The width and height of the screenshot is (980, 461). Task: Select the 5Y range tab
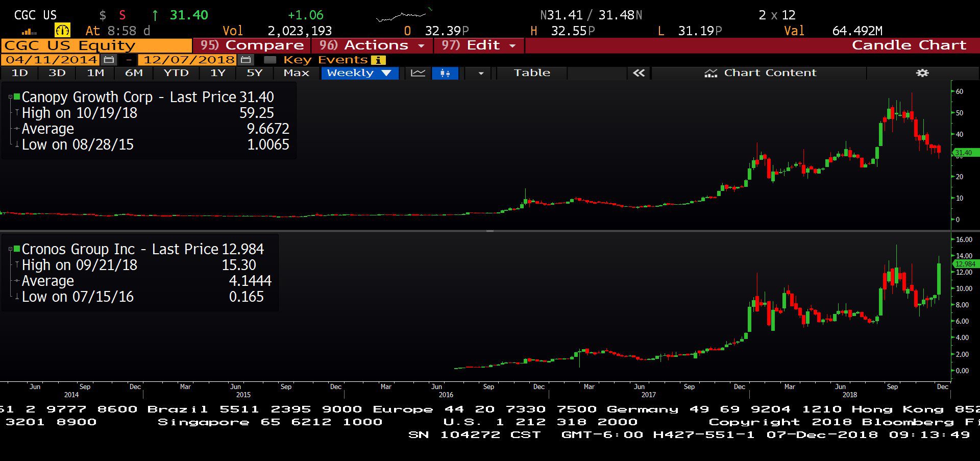tap(254, 73)
